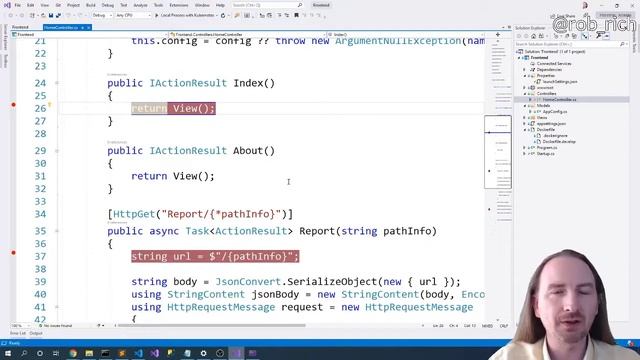Click the Save toolbar icon

(x=51, y=16)
